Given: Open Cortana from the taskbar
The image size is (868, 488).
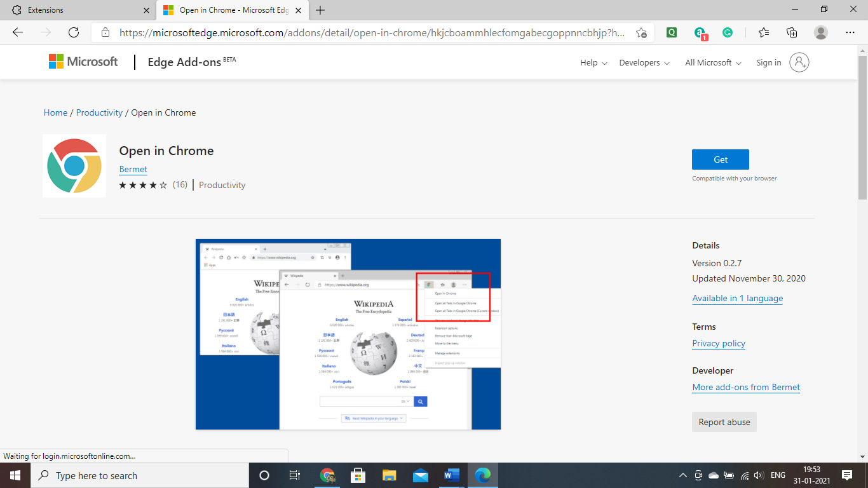Looking at the screenshot, I should pos(264,475).
